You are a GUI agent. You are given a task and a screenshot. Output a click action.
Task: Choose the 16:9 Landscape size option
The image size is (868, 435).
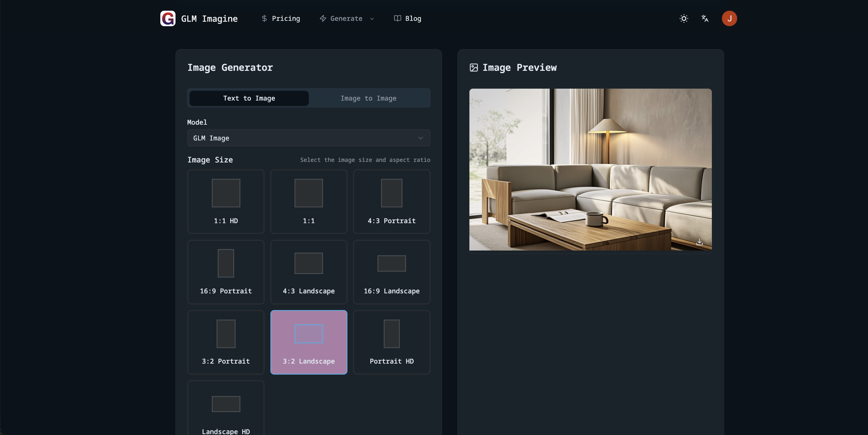point(391,272)
